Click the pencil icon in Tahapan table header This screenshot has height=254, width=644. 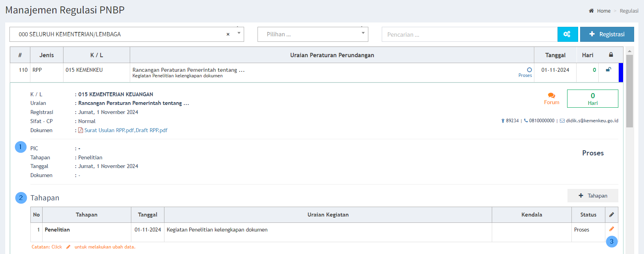(611, 215)
